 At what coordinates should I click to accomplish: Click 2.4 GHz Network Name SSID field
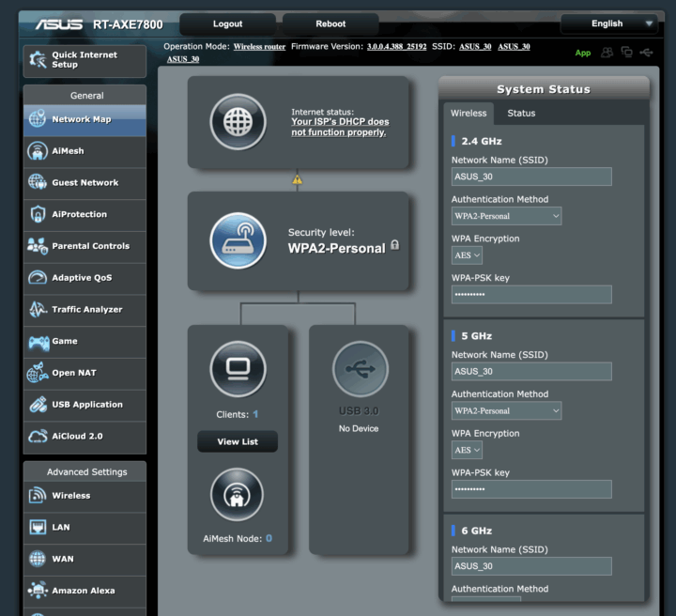click(x=531, y=177)
